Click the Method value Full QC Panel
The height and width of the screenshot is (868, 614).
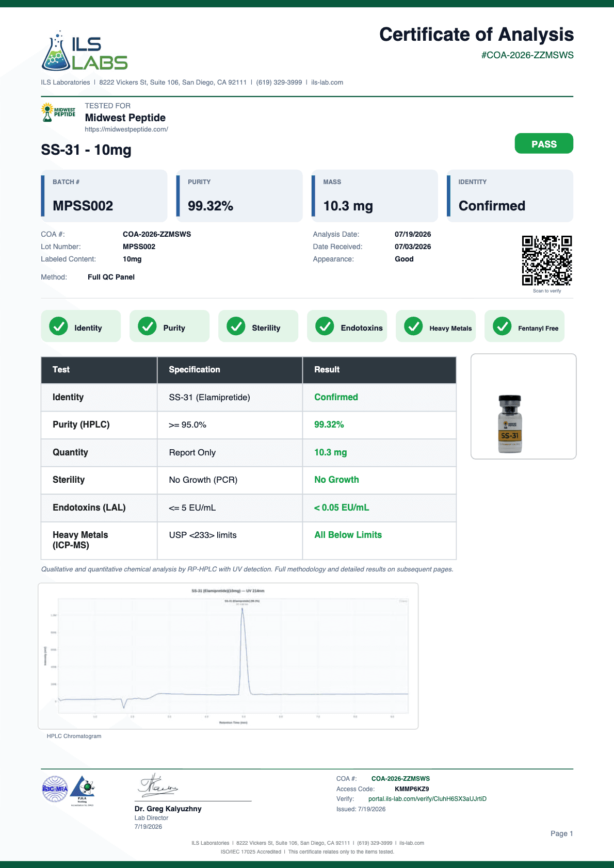(111, 277)
